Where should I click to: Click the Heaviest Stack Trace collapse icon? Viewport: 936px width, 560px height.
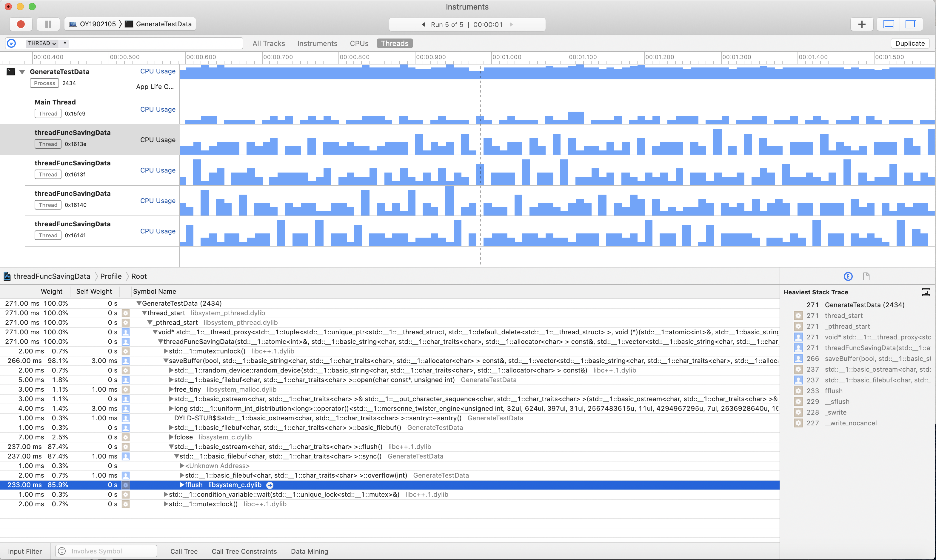[x=926, y=292]
